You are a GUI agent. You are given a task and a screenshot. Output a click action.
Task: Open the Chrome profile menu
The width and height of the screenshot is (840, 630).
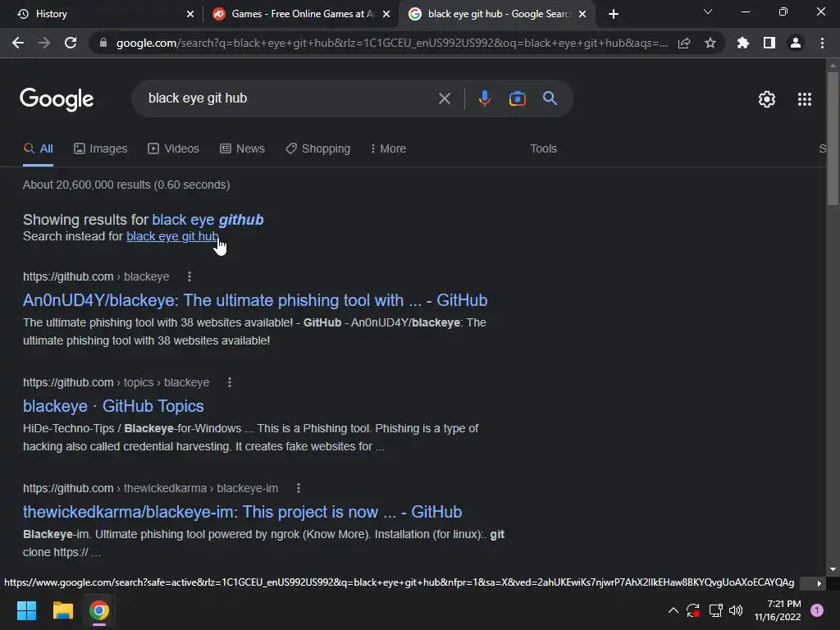(796, 43)
